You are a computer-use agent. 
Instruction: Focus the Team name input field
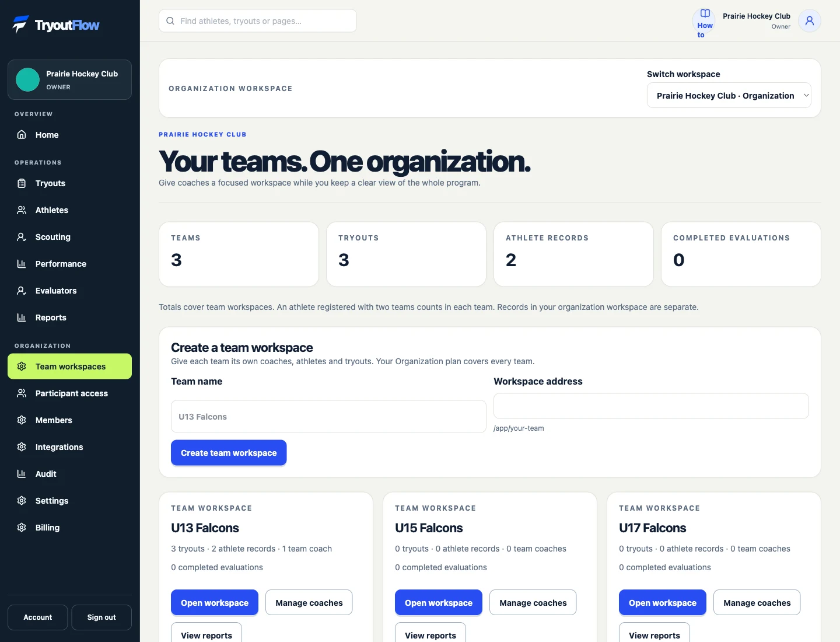click(328, 417)
